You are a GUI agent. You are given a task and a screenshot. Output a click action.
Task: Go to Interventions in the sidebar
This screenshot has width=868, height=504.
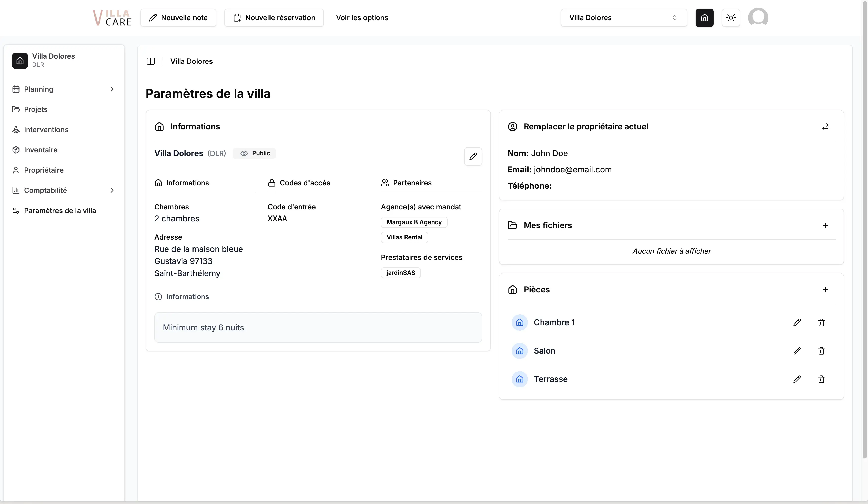[x=46, y=129]
